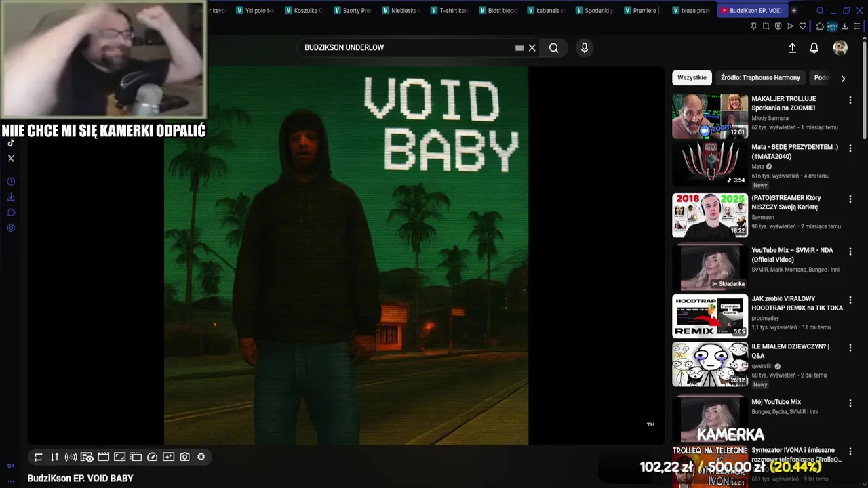Click the VOID BABY video player
The width and height of the screenshot is (868, 488).
click(346, 256)
